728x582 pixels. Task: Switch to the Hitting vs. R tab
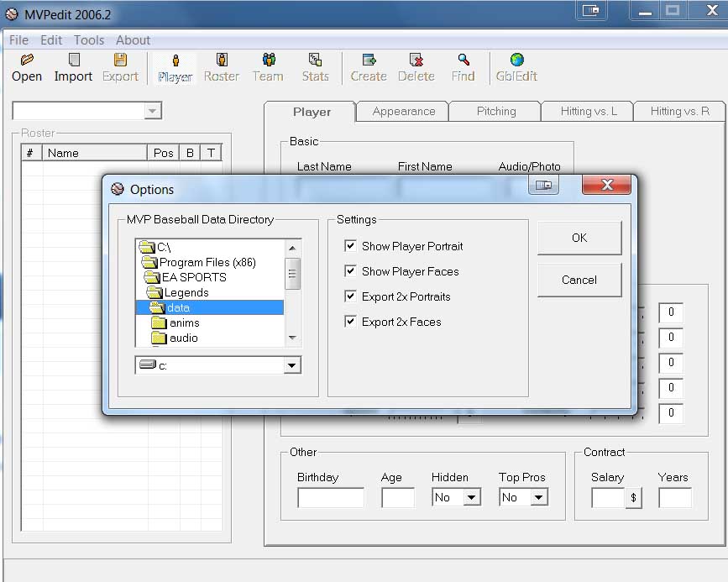(679, 112)
